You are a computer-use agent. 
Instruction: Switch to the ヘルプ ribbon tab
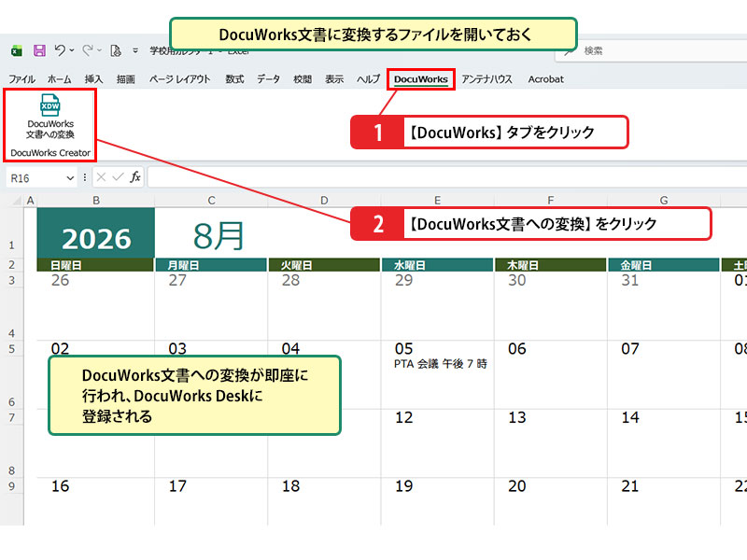click(x=368, y=79)
